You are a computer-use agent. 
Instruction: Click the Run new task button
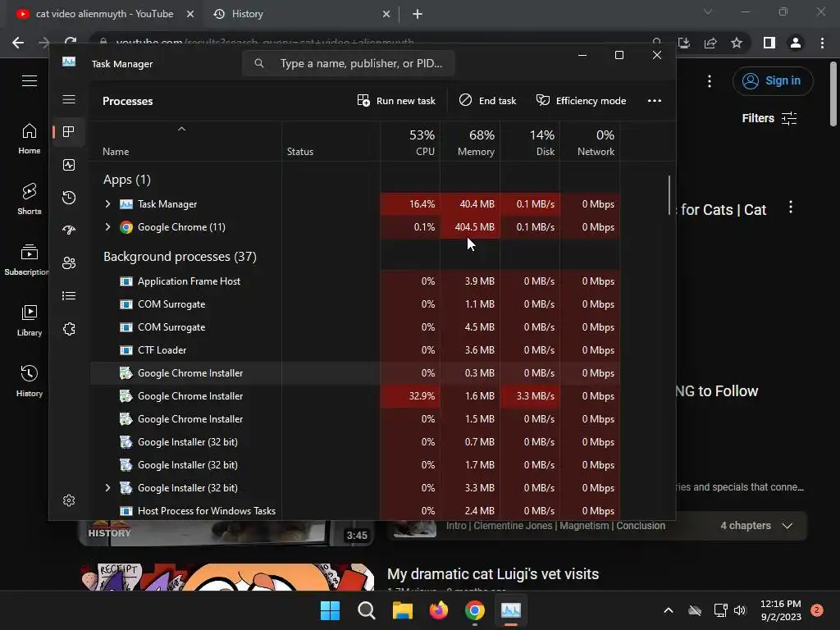tap(396, 101)
